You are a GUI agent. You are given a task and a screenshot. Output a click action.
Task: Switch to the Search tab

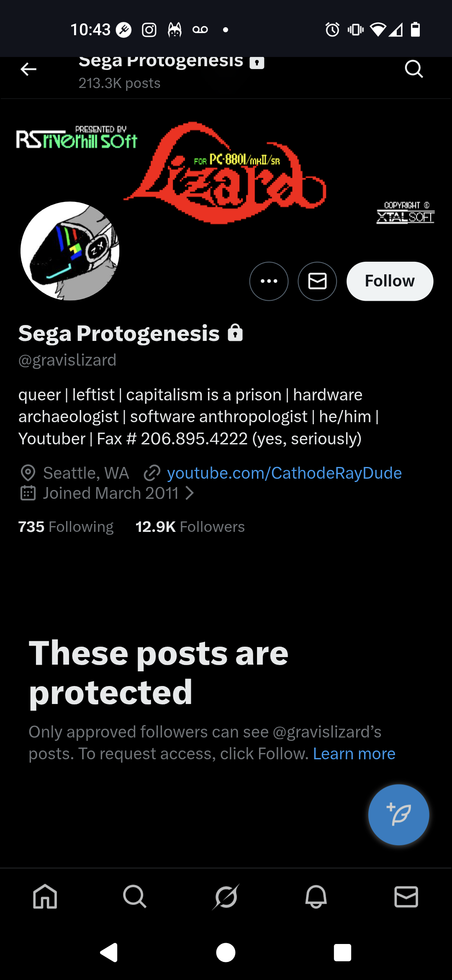pos(135,897)
